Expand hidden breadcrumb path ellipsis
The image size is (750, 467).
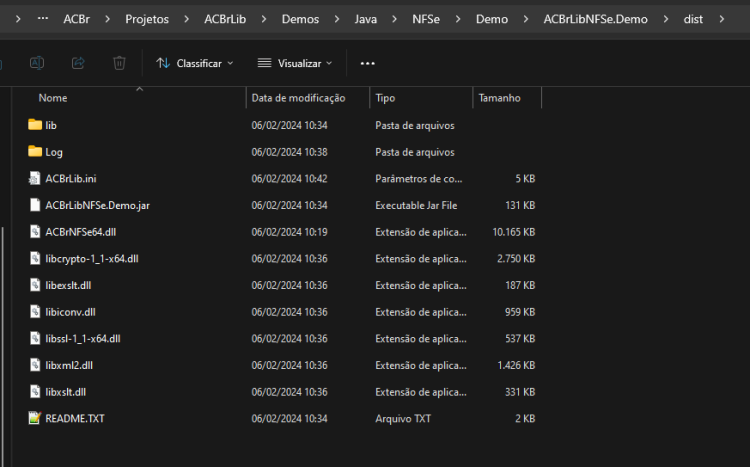[x=43, y=18]
